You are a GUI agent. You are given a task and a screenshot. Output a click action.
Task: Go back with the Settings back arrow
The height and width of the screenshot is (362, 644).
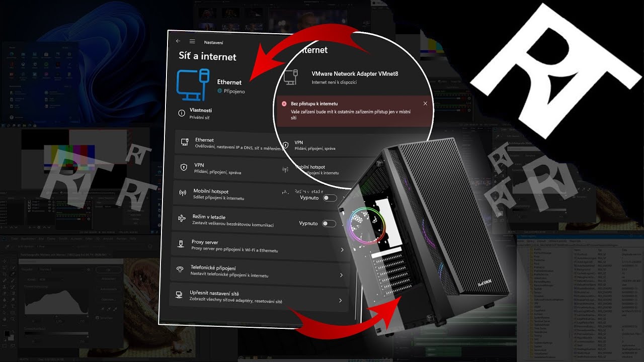click(178, 41)
